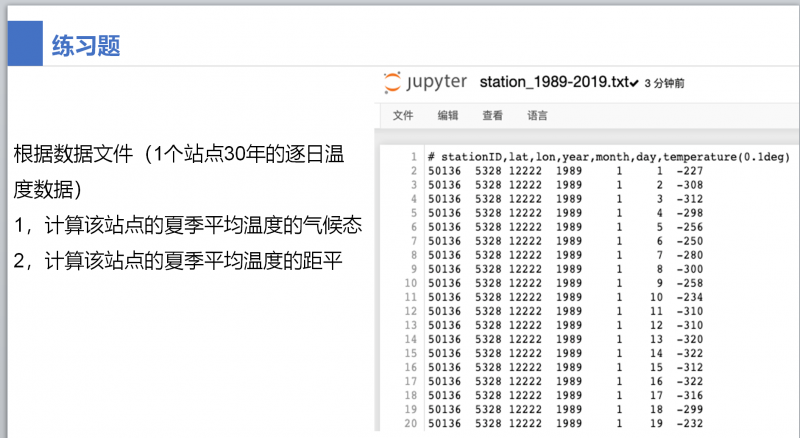Click the 3 分钟前 last-saved timestamp

664,83
